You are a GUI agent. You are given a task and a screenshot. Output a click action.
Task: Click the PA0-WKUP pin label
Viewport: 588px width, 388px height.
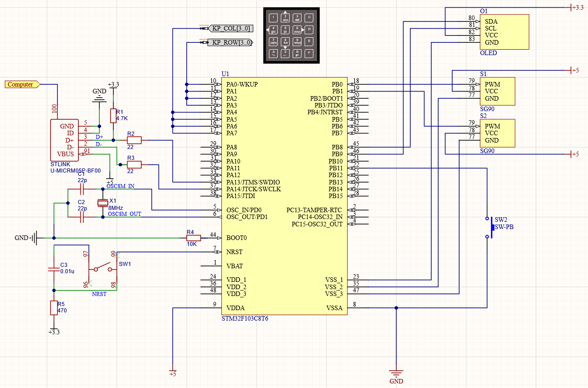(x=242, y=84)
